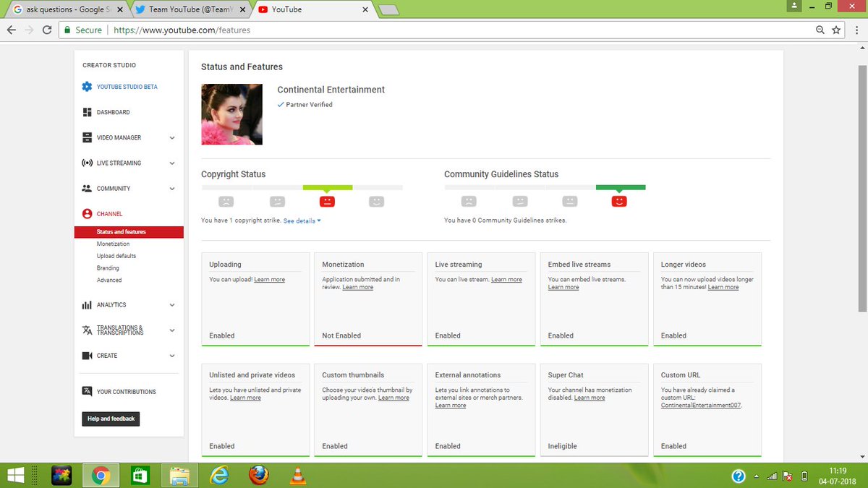Open the Monetization channel submenu
Image resolution: width=868 pixels, height=488 pixels.
tap(113, 244)
